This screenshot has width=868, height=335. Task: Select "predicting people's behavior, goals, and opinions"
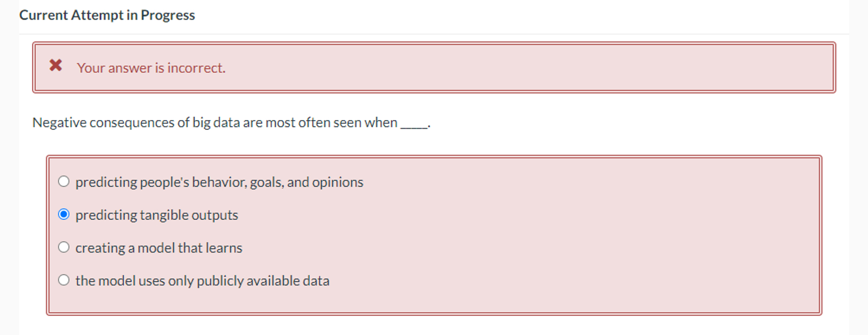64,181
